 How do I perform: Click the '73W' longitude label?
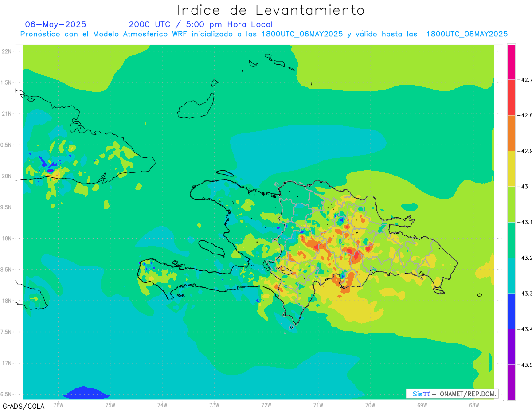click(x=214, y=405)
